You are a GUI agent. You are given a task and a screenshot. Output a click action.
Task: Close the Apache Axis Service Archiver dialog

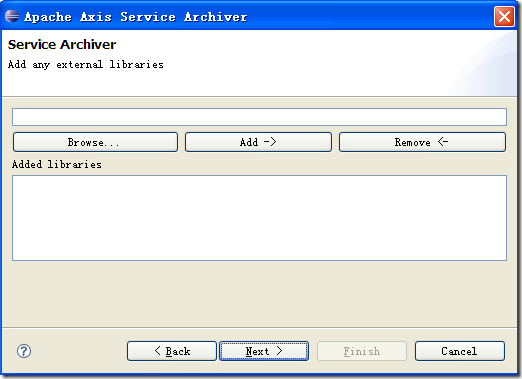pos(504,16)
